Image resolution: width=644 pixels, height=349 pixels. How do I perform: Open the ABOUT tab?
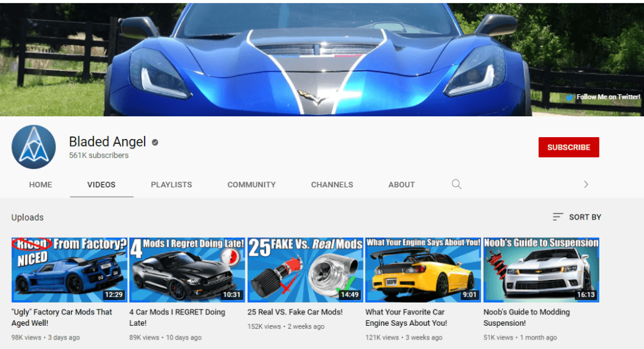pos(401,185)
